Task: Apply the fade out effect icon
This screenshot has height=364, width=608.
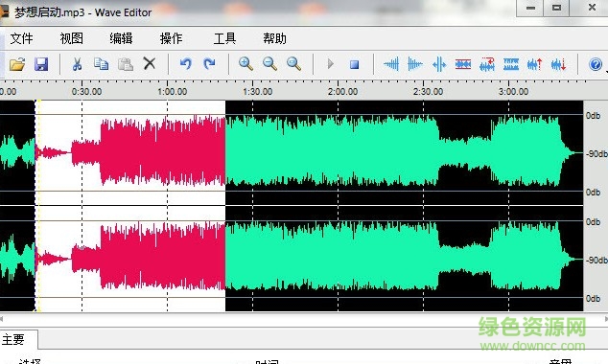Action: pyautogui.click(x=415, y=64)
